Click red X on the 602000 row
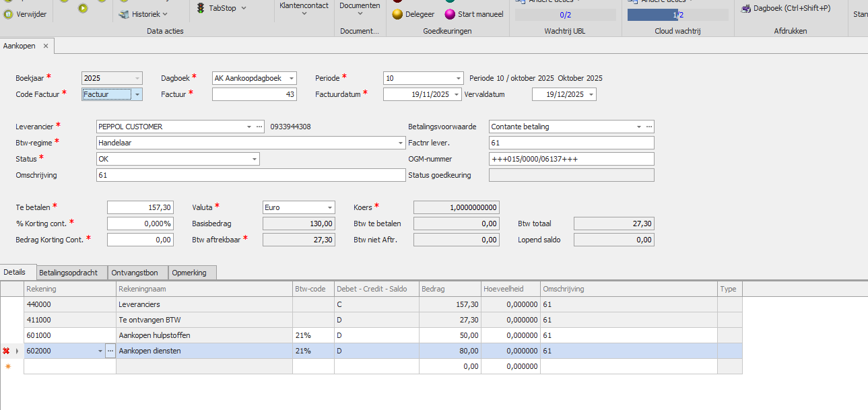 coord(6,351)
